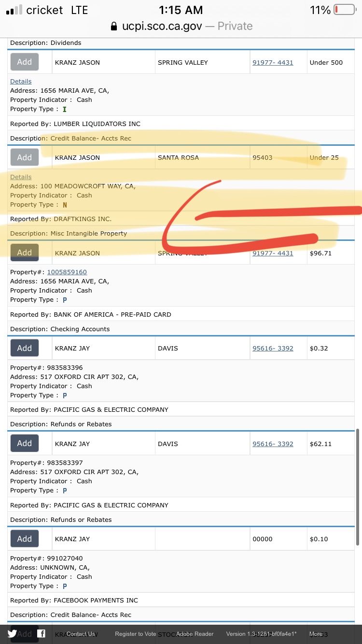Click the Property Type I icon under Spring Valley Under 500

(65, 110)
